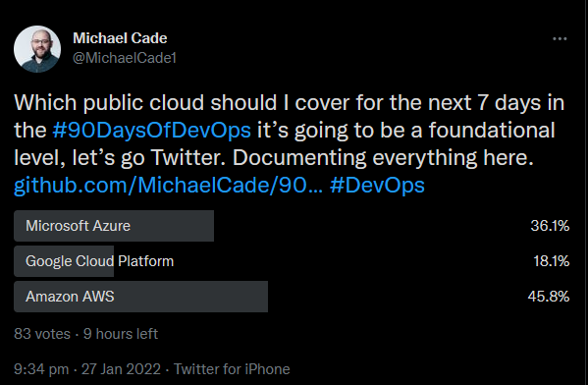The height and width of the screenshot is (385, 588).
Task: Open the #90DaysOfDevOps hashtag
Action: [x=152, y=131]
